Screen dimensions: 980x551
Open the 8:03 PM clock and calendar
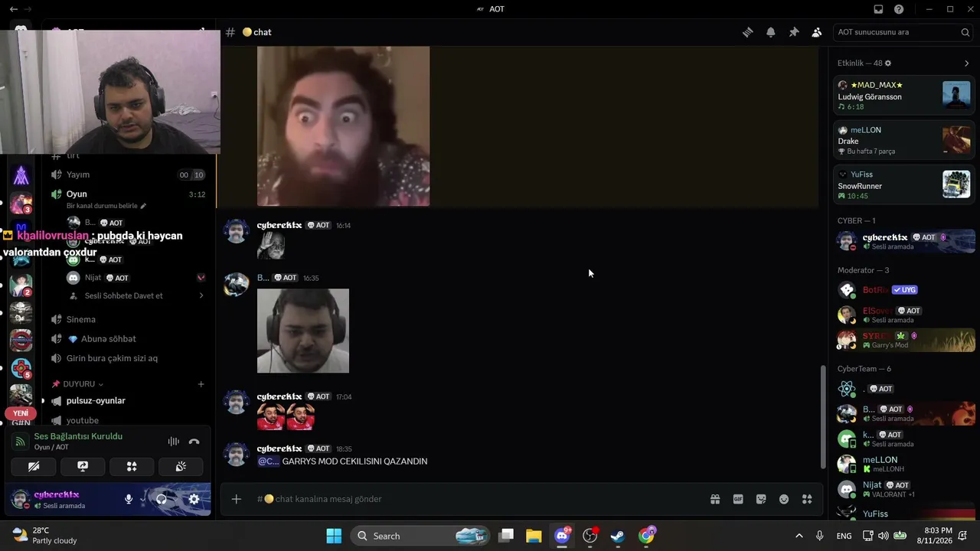pyautogui.click(x=939, y=536)
